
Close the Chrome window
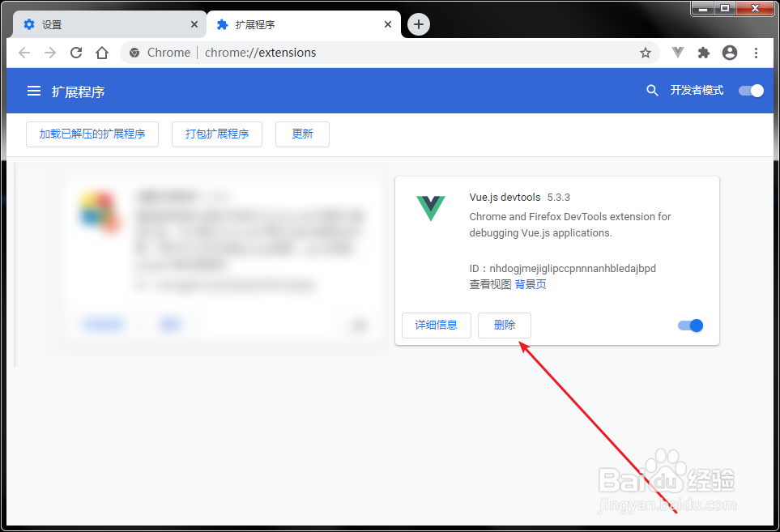(755, 8)
